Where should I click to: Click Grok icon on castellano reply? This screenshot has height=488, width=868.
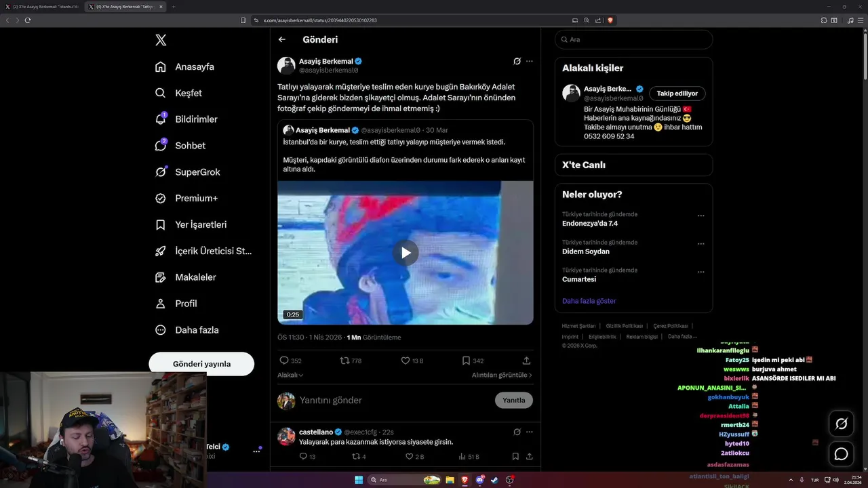tap(517, 432)
